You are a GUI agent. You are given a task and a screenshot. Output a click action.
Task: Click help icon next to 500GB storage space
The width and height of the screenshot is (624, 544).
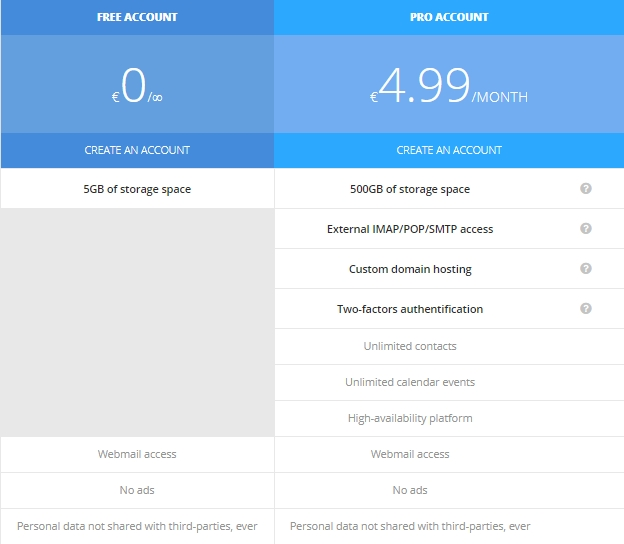(585, 188)
